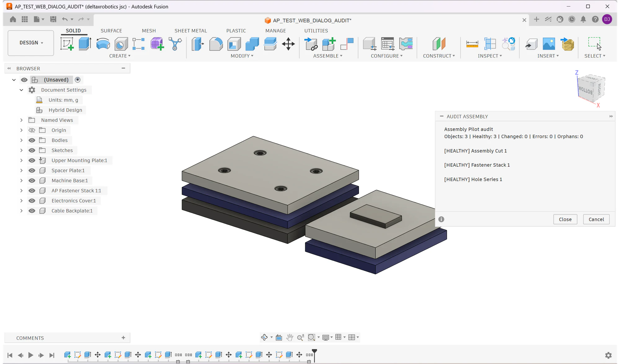Hide the Bodies folder
The width and height of the screenshot is (620, 364).
32,140
